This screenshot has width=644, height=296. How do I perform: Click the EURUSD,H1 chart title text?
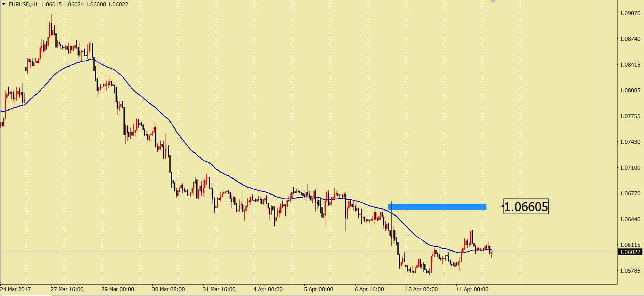[x=23, y=4]
